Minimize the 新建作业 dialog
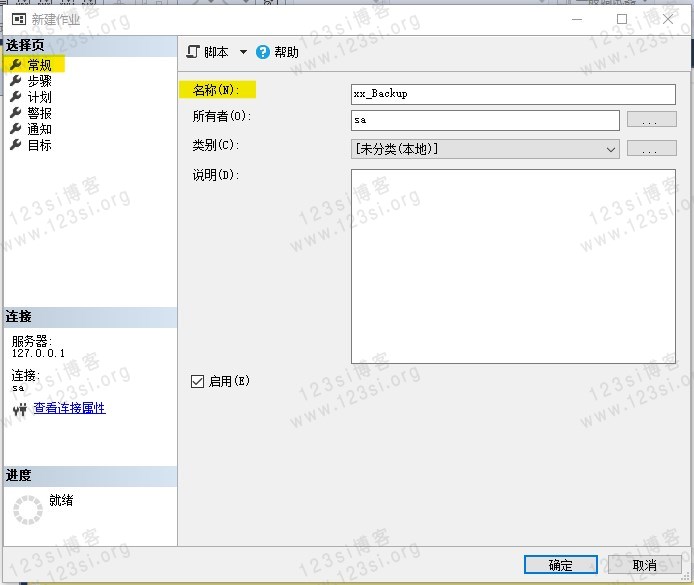Viewport: 694px width, 585px height. 577,19
